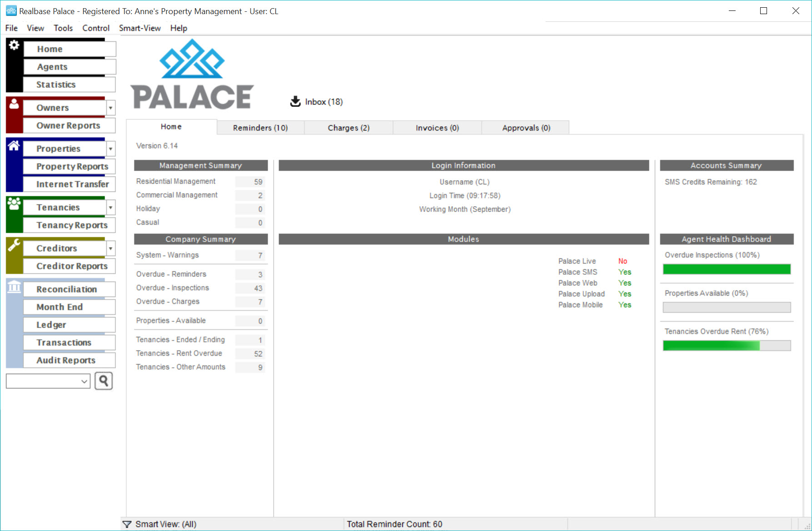The height and width of the screenshot is (531, 812).
Task: Click the Overdue - Reminders row
Action: 200,274
